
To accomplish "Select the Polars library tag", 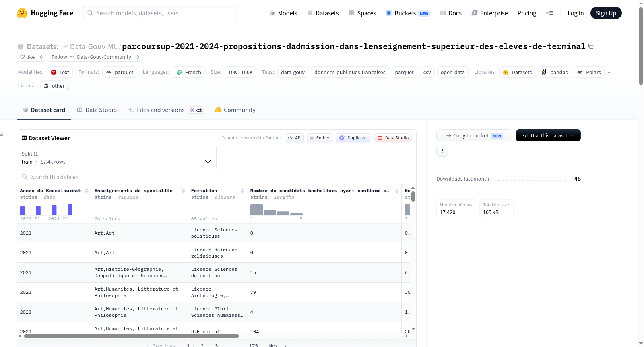I will click(589, 72).
